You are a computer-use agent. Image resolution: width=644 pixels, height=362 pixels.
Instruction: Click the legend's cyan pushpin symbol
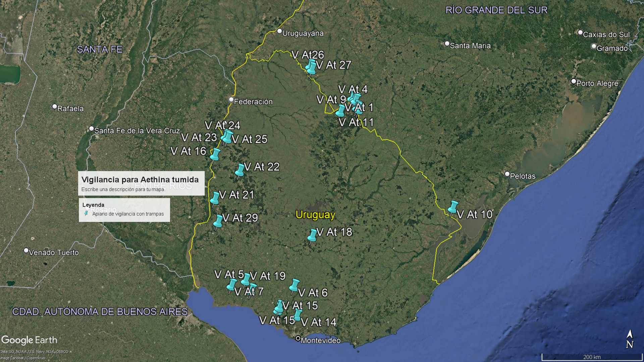coord(87,214)
